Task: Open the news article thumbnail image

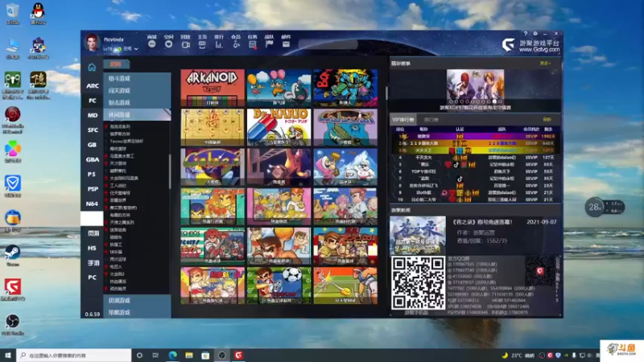Action: point(418,235)
